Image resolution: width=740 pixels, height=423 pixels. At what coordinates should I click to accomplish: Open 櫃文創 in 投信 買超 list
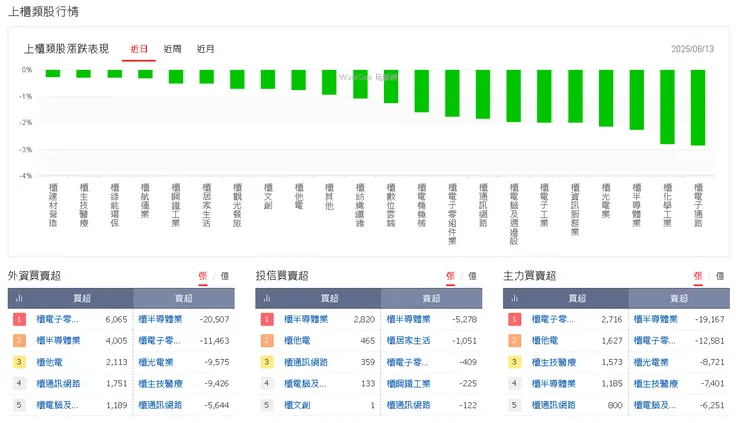297,405
